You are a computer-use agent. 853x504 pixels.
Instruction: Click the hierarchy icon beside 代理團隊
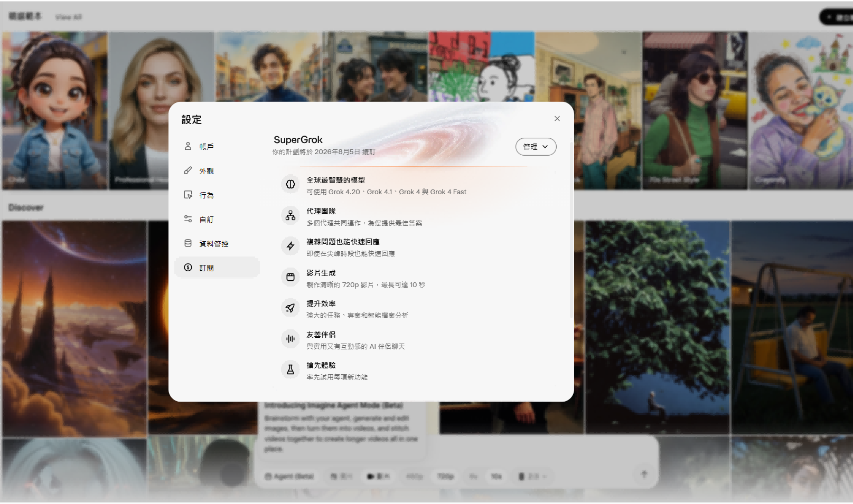(x=290, y=215)
